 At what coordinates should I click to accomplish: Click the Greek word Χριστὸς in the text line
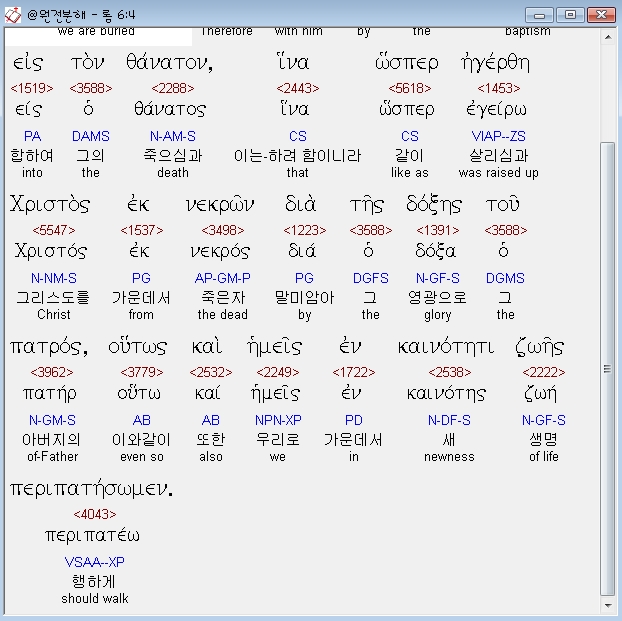pos(50,204)
